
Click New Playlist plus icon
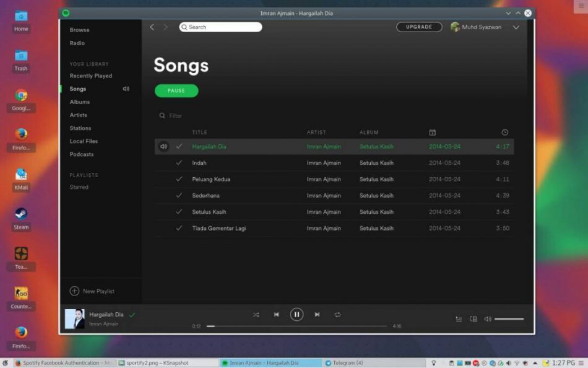(x=74, y=291)
